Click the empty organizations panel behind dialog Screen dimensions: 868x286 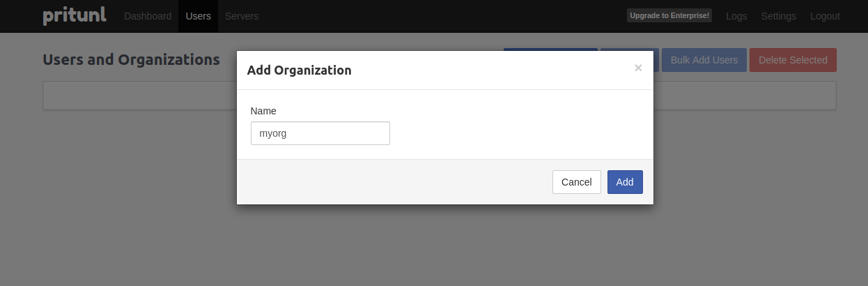tap(139, 96)
